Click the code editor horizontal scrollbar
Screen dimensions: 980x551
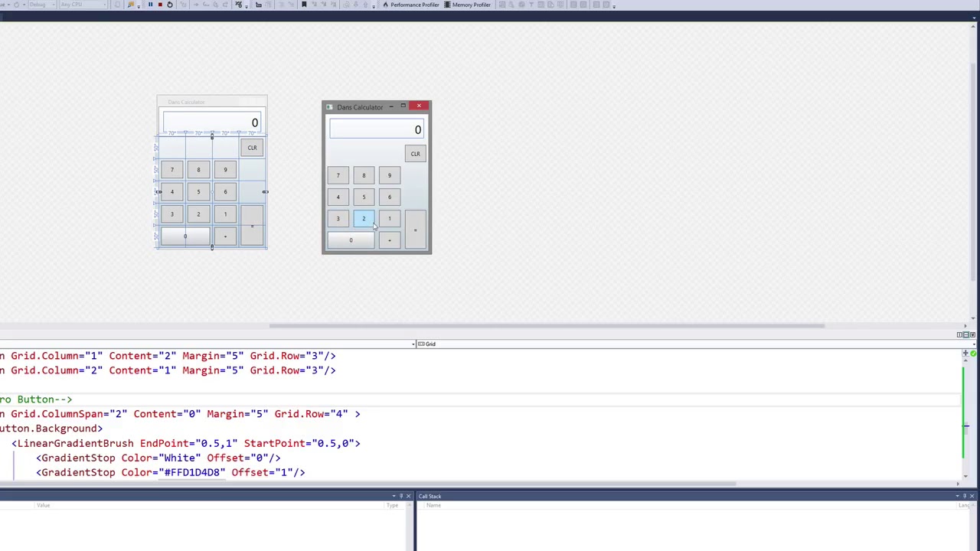coord(367,484)
